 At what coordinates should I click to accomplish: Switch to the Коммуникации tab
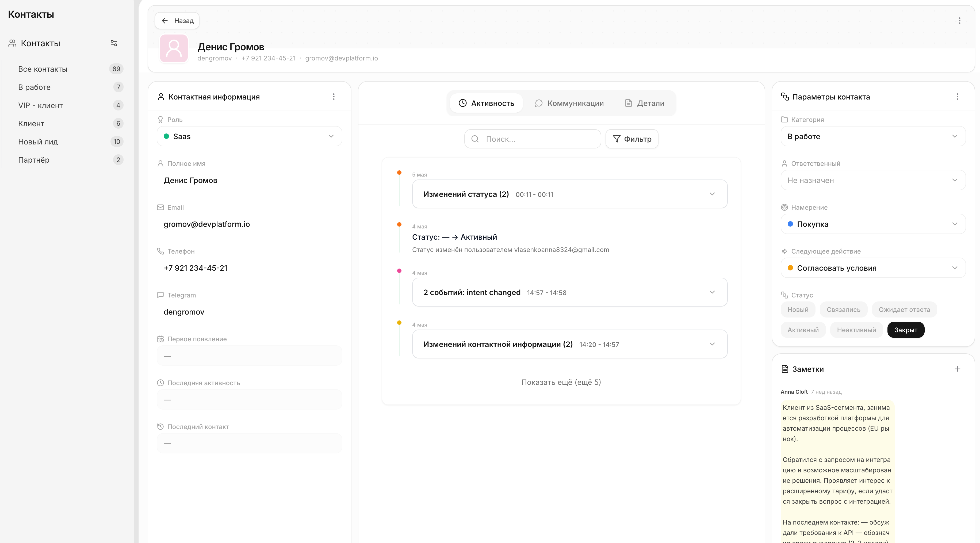point(569,103)
